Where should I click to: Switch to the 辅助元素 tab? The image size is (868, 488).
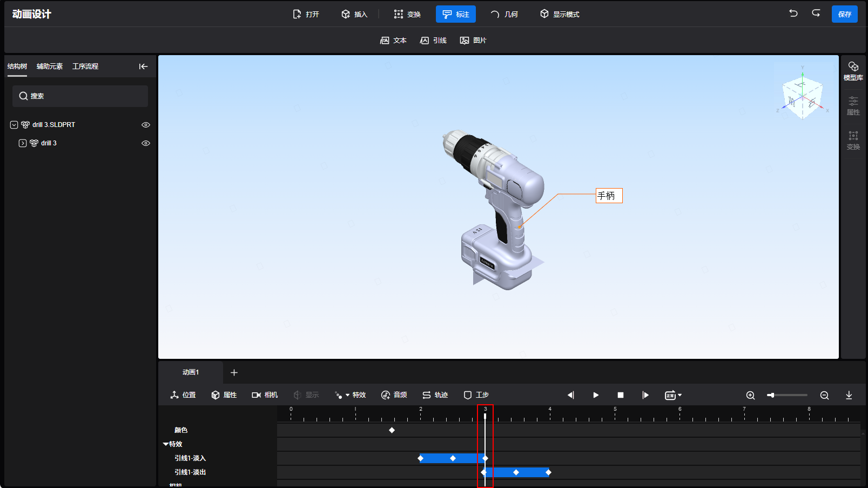coord(50,66)
